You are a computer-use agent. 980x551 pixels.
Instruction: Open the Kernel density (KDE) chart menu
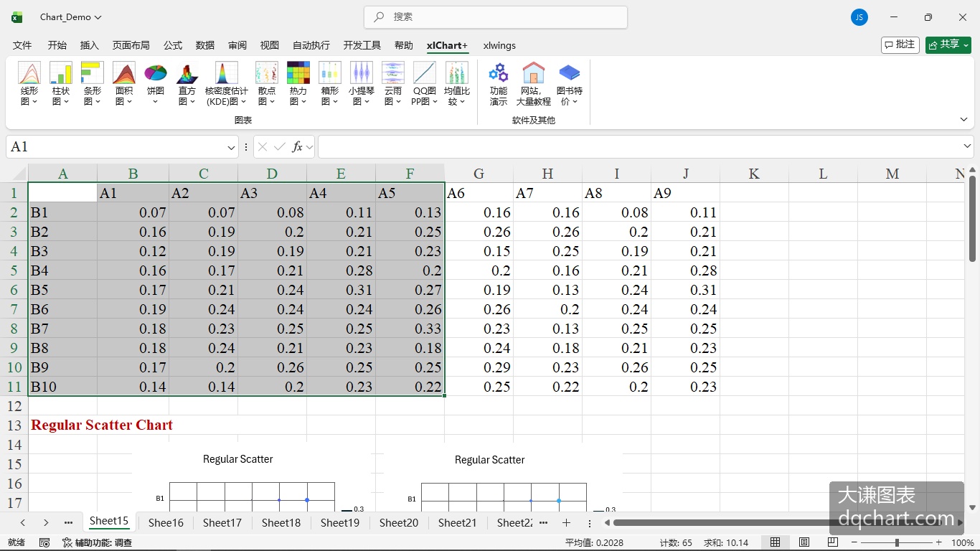(x=227, y=84)
